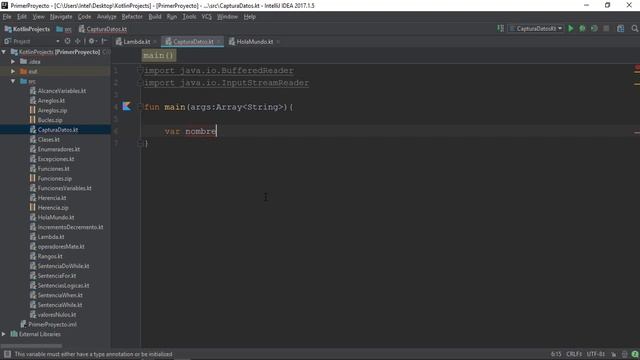Expand the out folder
Screen dimensions: 640x360
pos(13,71)
